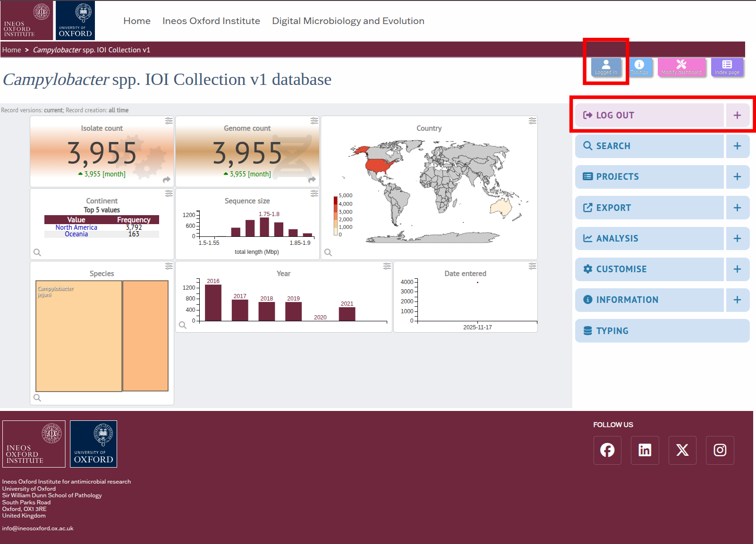Open the Instagram social icon

720,450
